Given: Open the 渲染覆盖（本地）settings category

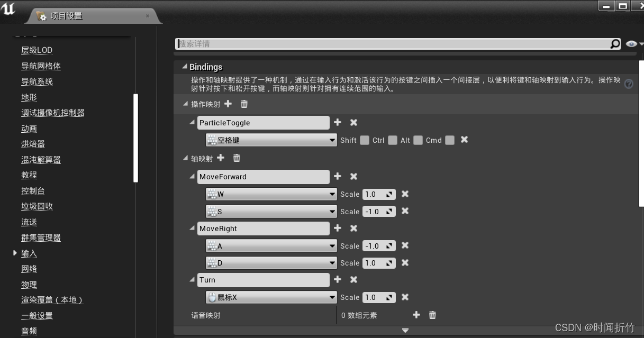Looking at the screenshot, I should pyautogui.click(x=52, y=300).
